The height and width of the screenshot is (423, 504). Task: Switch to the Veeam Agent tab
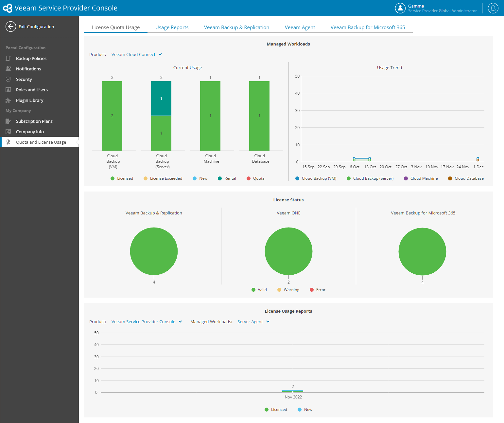tap(300, 28)
